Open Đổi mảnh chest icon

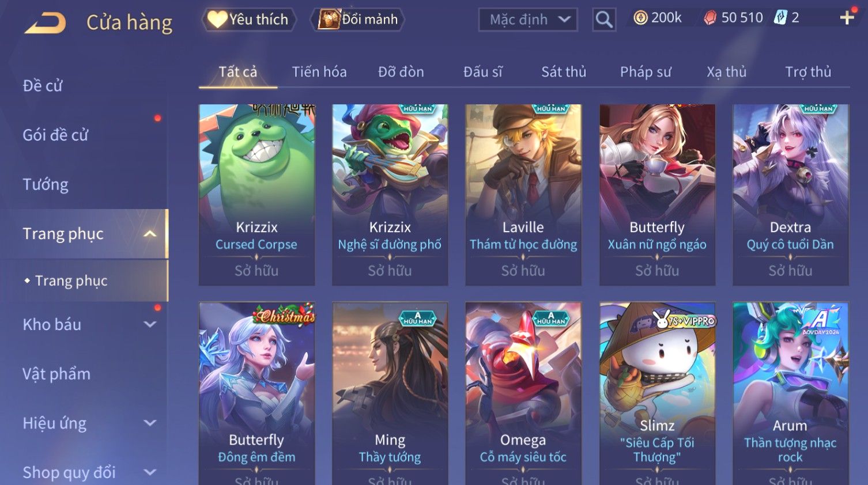point(329,19)
